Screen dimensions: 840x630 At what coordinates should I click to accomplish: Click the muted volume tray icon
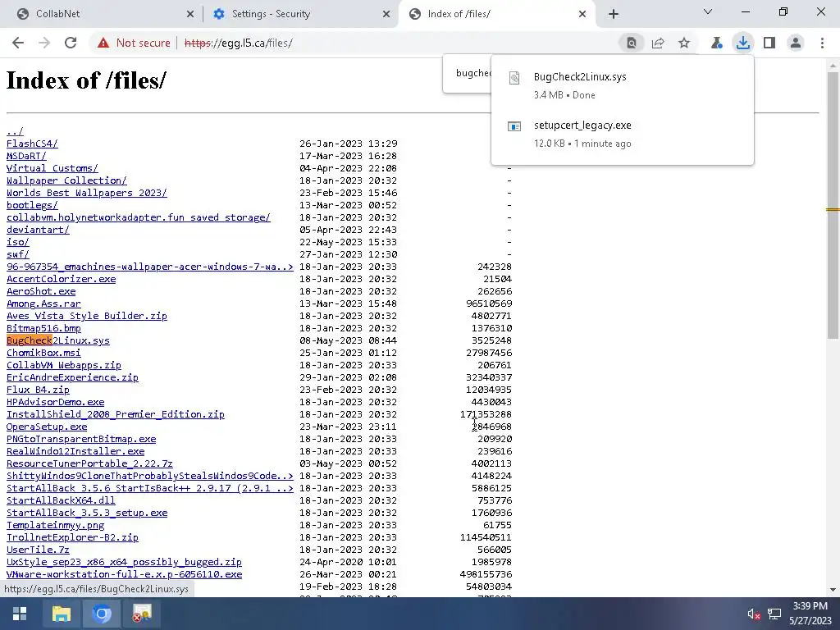point(754,614)
